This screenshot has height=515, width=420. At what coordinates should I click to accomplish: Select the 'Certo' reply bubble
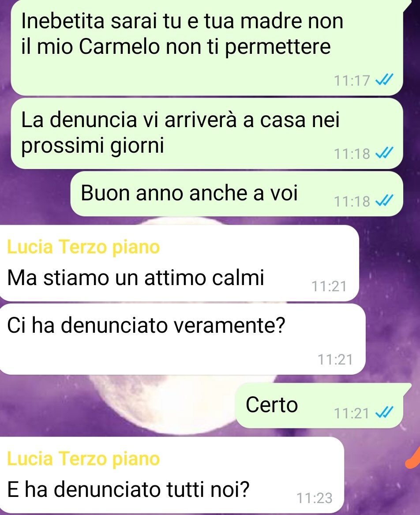point(319,405)
